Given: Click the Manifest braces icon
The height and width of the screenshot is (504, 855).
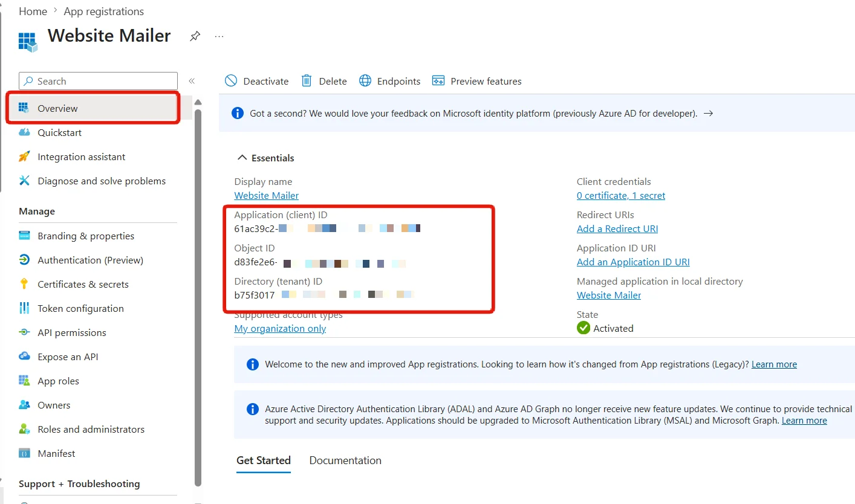Looking at the screenshot, I should pos(24,453).
